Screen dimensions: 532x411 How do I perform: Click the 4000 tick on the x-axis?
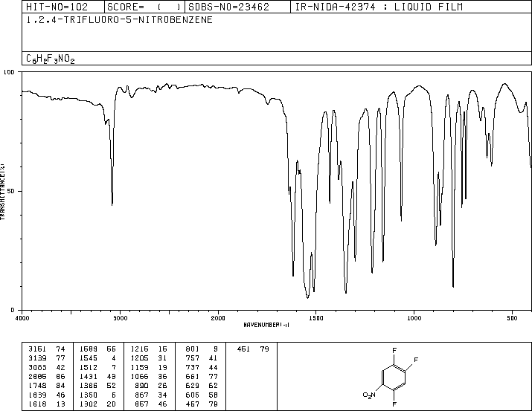(22, 318)
